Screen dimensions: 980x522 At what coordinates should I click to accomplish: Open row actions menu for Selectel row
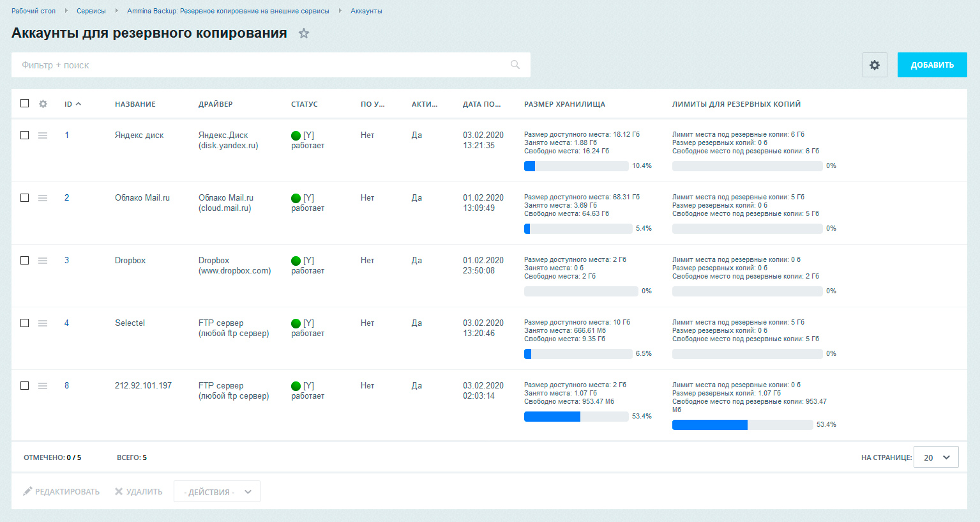[x=43, y=323]
